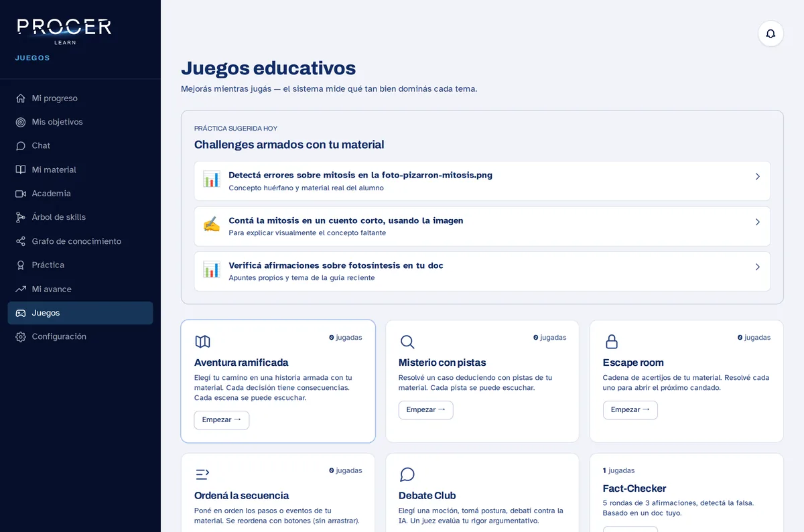The width and height of the screenshot is (804, 532).
Task: Click the target icon beside Mis objetivos
Action: click(21, 122)
